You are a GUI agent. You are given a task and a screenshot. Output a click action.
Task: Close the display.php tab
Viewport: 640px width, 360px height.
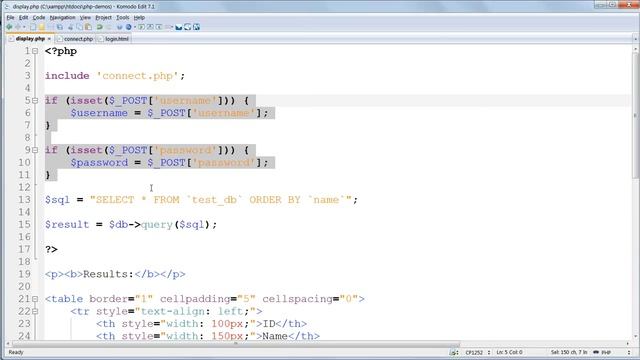(49, 39)
